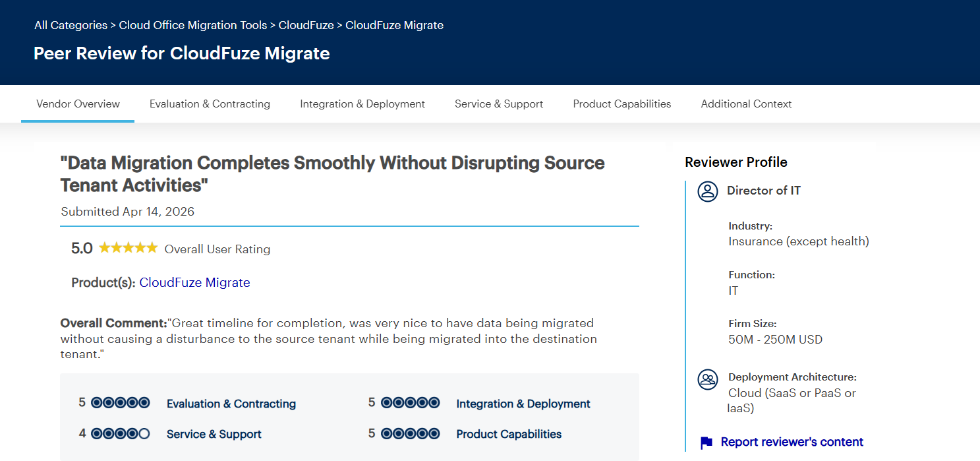The image size is (980, 461).
Task: Click the 50M - 250M USD firm size
Action: tap(776, 340)
